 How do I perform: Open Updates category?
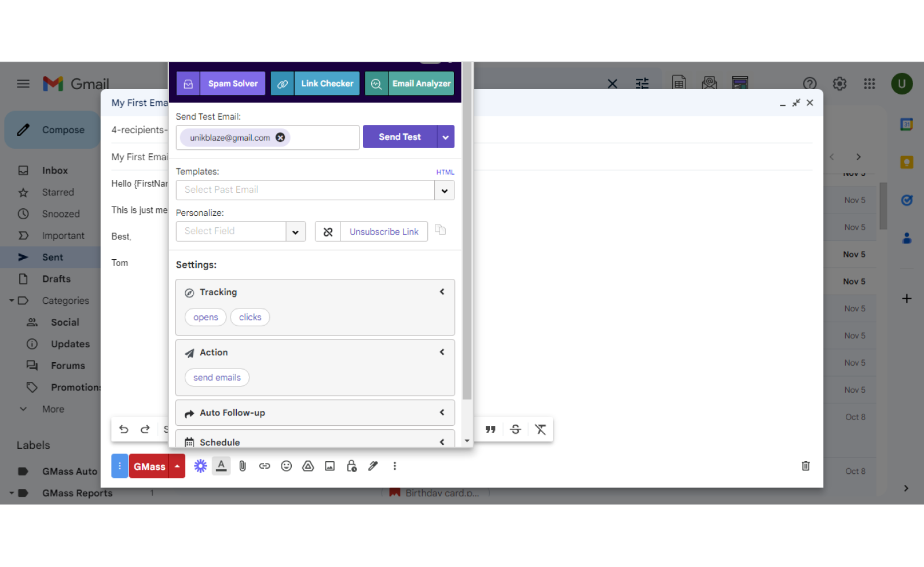tap(70, 344)
